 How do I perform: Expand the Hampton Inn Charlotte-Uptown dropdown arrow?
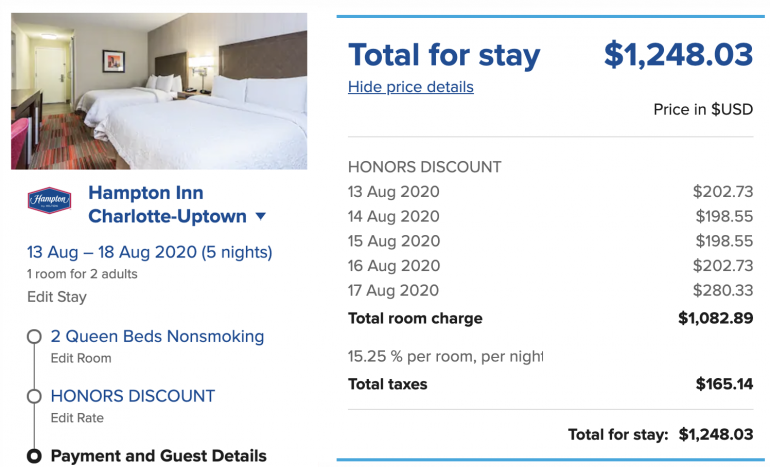coord(261,216)
